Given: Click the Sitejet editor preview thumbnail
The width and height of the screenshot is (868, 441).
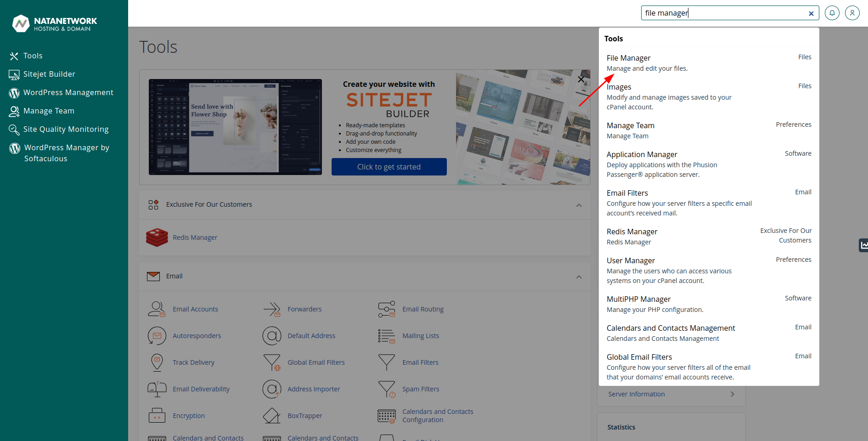Looking at the screenshot, I should 235,127.
